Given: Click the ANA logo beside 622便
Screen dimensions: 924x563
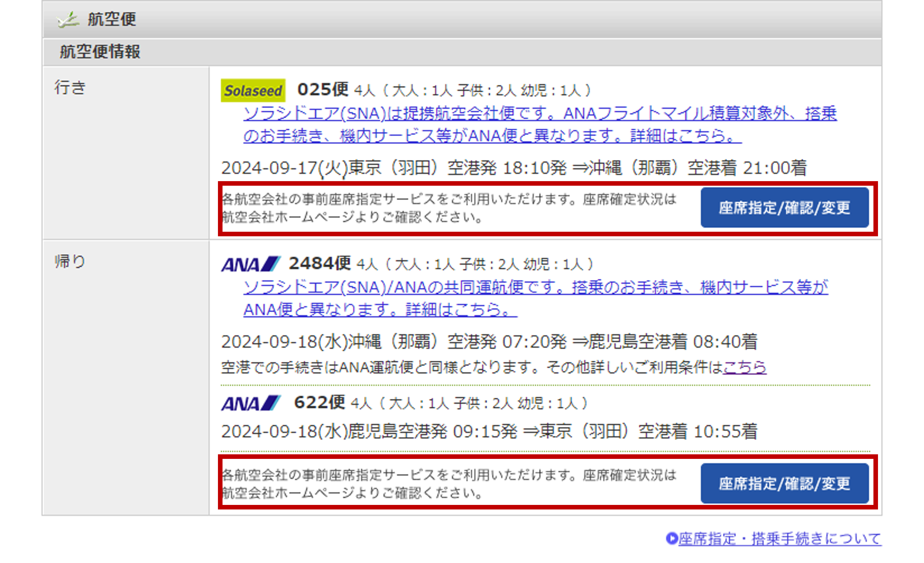Looking at the screenshot, I should [251, 403].
